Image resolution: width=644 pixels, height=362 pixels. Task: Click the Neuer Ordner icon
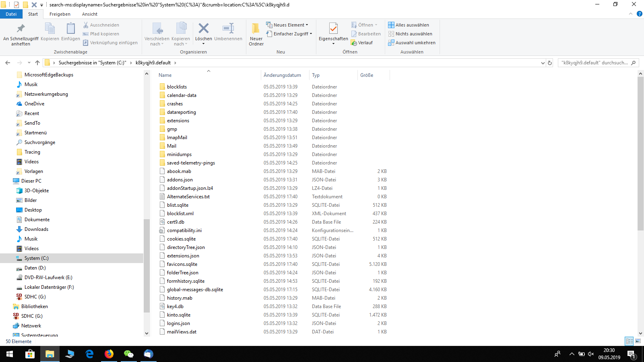tap(256, 29)
